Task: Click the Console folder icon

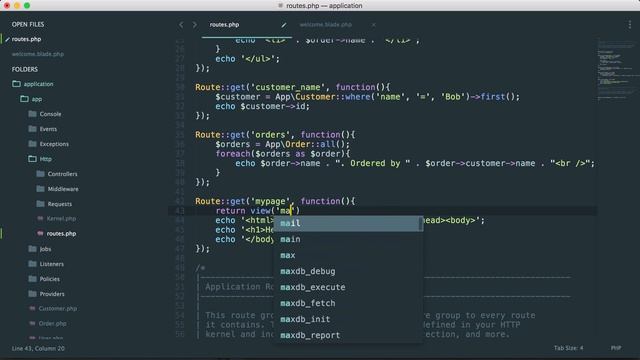Action: (32, 114)
